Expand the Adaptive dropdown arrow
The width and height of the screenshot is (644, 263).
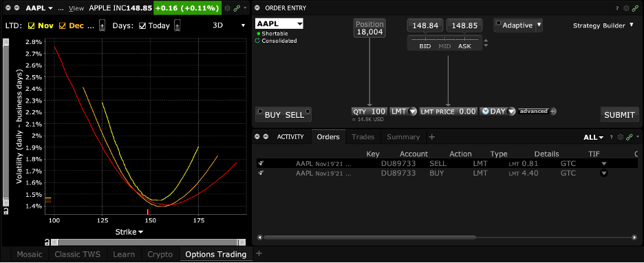click(539, 25)
